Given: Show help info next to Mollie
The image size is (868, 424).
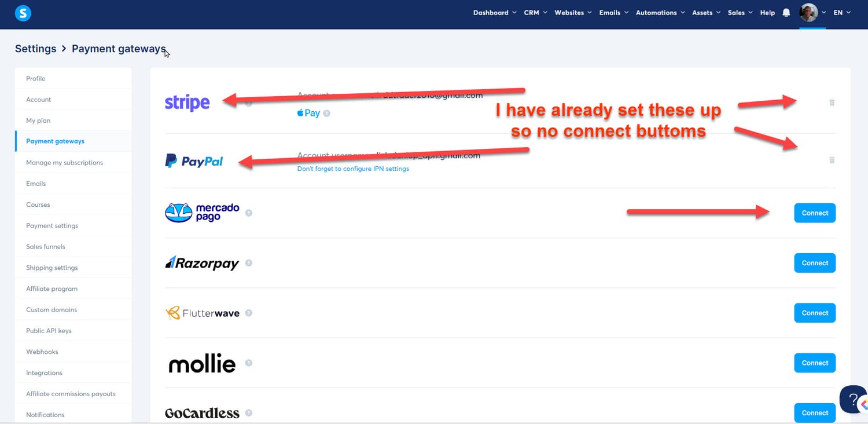Looking at the screenshot, I should click(249, 363).
